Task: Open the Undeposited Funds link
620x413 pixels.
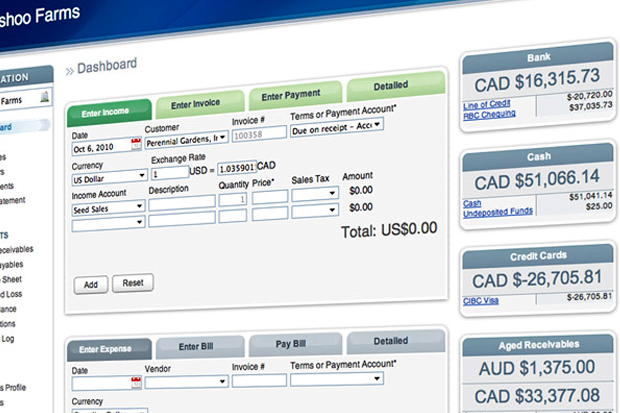Action: coord(498,212)
